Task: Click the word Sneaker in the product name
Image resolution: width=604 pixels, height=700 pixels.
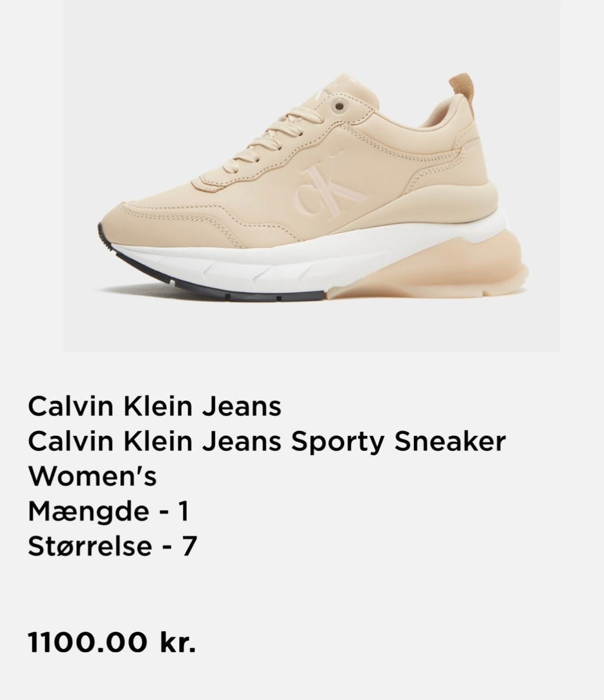Action: 450,441
